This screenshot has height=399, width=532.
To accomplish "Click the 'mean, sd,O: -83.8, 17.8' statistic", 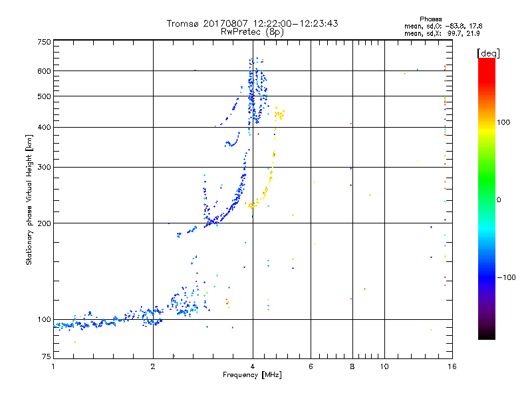I will click(x=443, y=26).
